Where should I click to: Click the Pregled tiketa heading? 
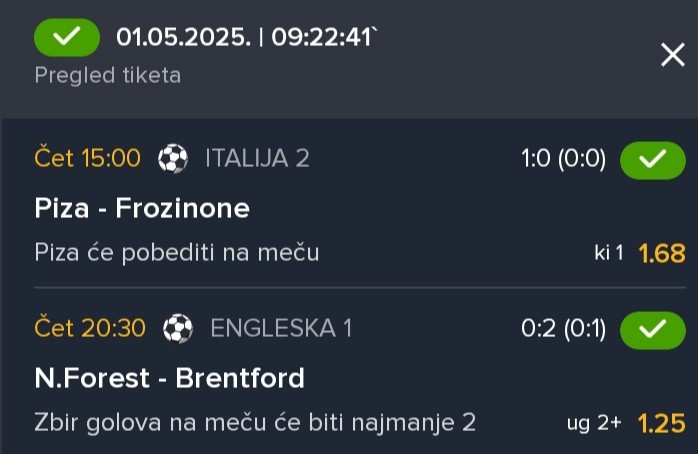click(108, 75)
